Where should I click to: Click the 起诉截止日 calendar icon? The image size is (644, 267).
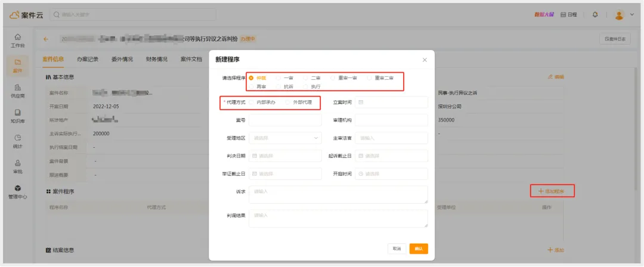[x=361, y=156]
